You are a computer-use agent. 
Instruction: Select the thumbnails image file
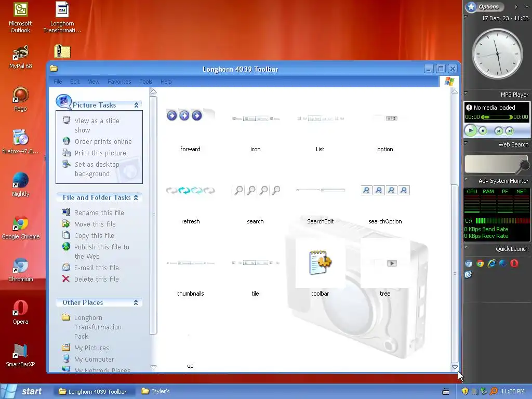click(x=190, y=263)
